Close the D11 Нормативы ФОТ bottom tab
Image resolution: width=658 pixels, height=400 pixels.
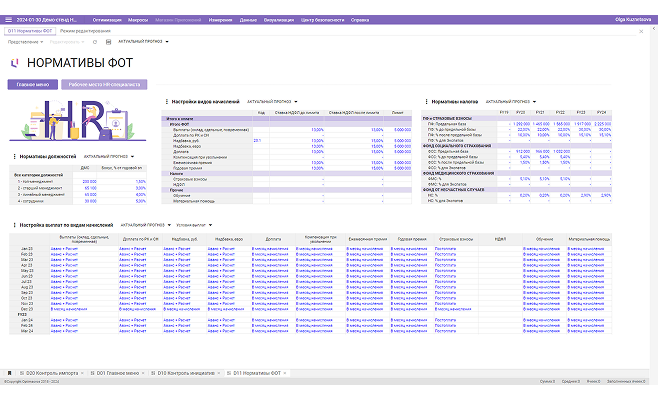pos(285,373)
